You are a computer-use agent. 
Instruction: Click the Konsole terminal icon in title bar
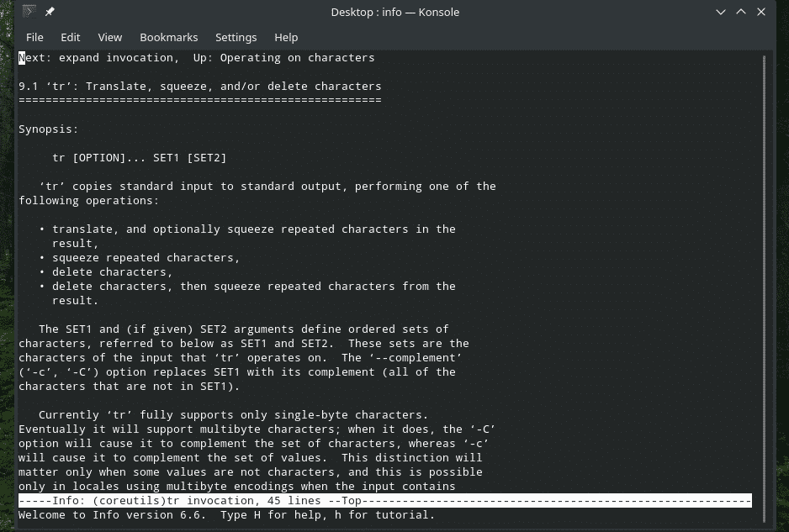pyautogui.click(x=29, y=11)
